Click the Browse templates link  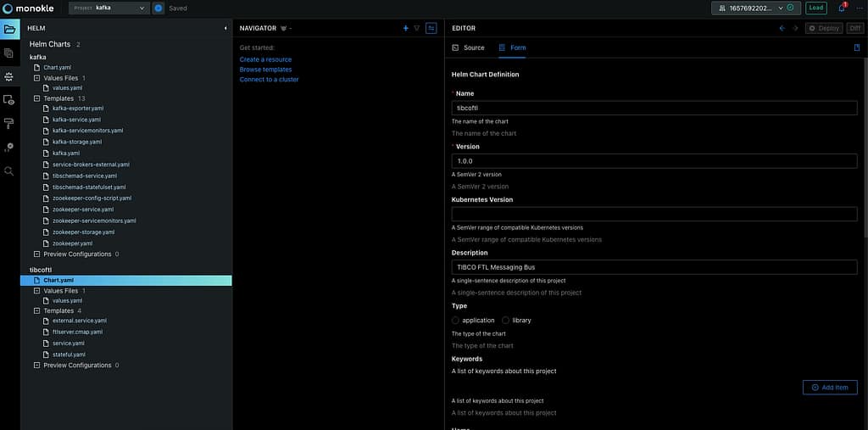(x=265, y=70)
